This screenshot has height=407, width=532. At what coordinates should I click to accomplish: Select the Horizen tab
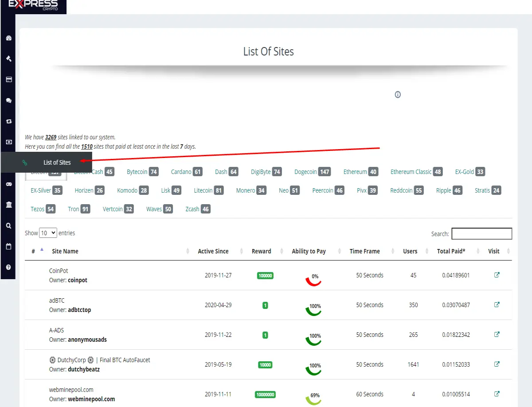coord(89,190)
